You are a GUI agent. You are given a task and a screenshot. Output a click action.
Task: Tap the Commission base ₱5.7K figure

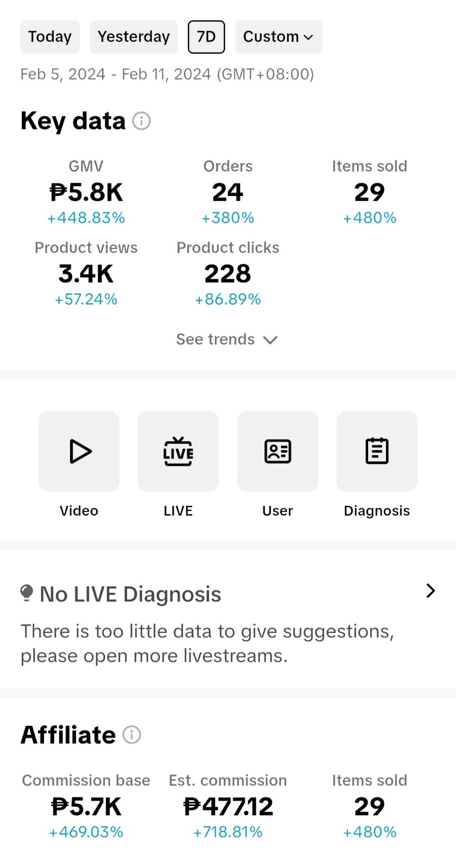(x=86, y=807)
